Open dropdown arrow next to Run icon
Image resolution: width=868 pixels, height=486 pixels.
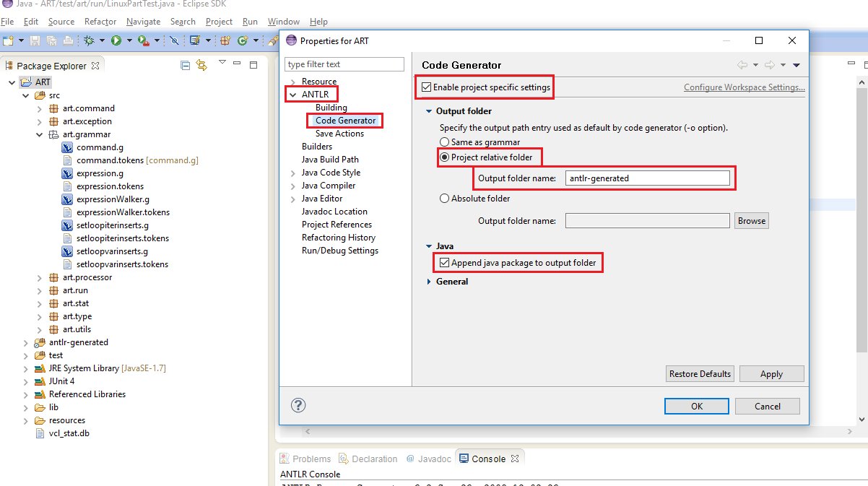coord(129,40)
